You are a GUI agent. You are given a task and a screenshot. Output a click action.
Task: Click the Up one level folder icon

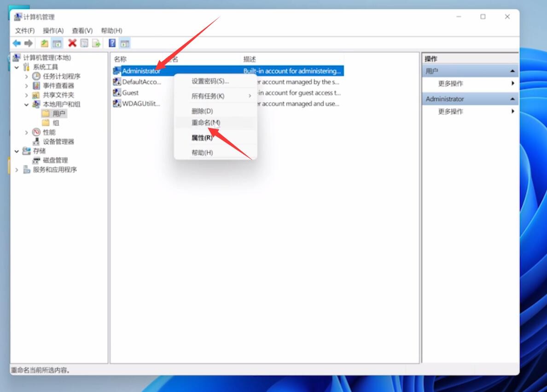(x=44, y=43)
